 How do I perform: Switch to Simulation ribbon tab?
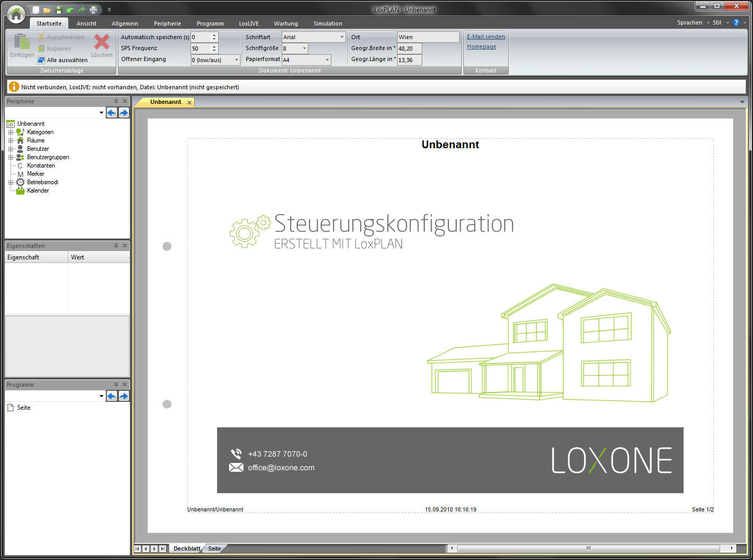(x=328, y=23)
